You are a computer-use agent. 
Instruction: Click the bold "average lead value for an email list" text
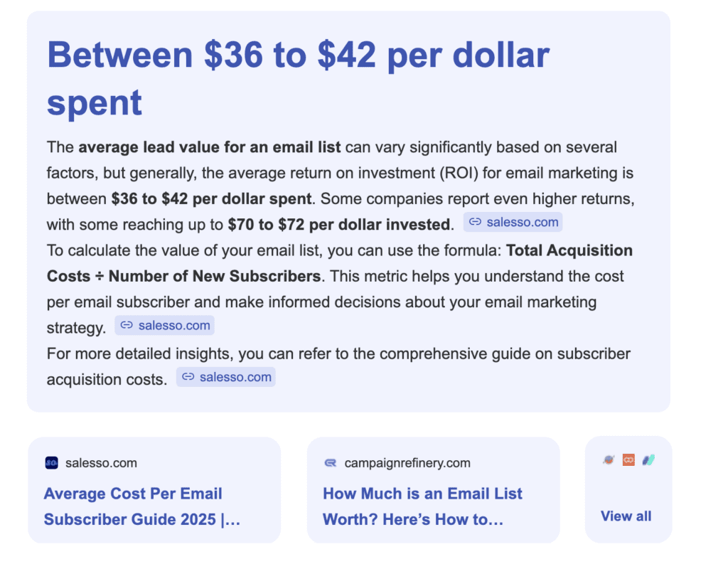pos(210,148)
